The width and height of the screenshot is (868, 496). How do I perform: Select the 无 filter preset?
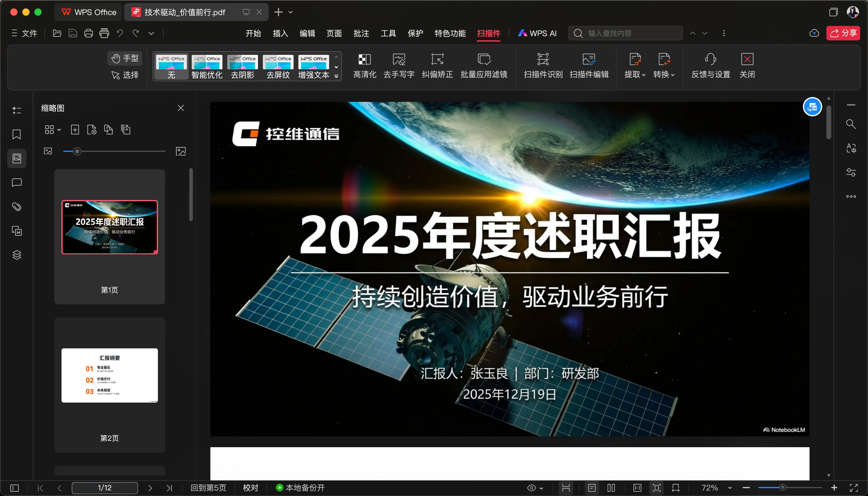[x=171, y=67]
